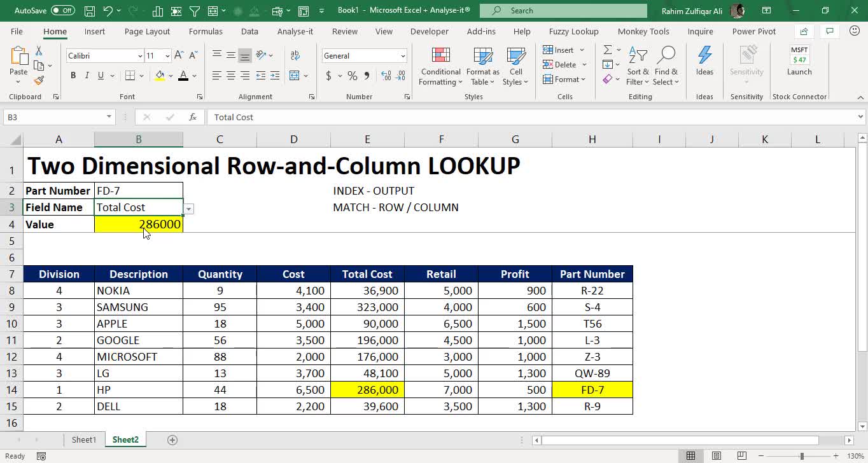Apply red font color
Screen dimensions: 868x463
pyautogui.click(x=183, y=76)
